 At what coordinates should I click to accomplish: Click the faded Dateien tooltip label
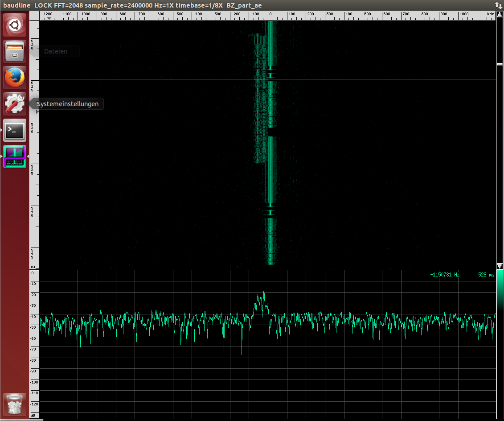[x=56, y=51]
